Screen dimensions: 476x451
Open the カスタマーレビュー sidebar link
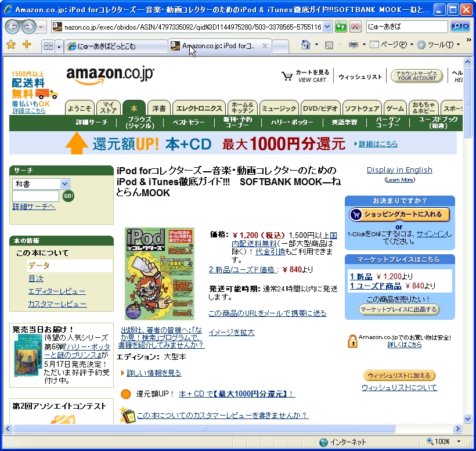pyautogui.click(x=57, y=304)
